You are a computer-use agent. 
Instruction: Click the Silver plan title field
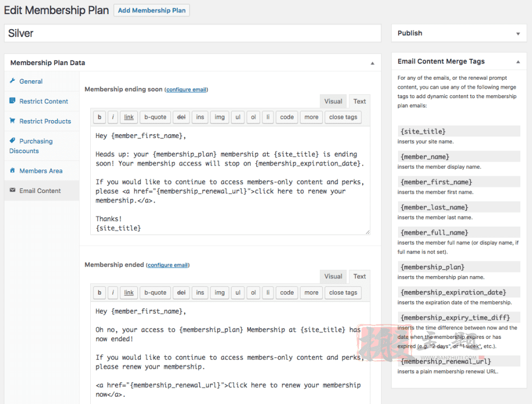pos(193,33)
